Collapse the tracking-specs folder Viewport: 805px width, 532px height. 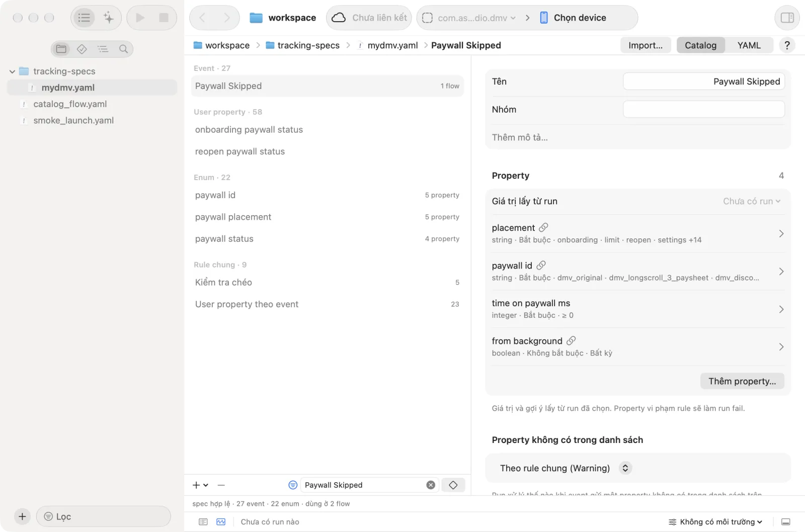(12, 71)
